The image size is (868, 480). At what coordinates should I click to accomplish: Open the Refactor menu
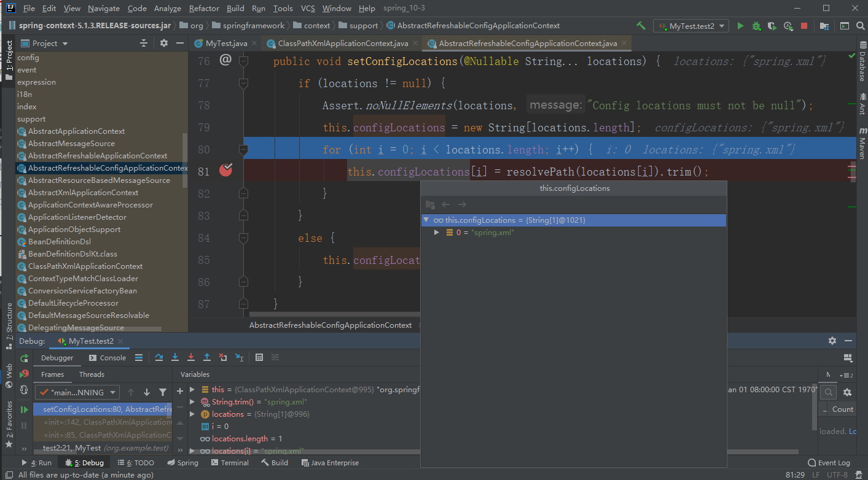tap(204, 9)
